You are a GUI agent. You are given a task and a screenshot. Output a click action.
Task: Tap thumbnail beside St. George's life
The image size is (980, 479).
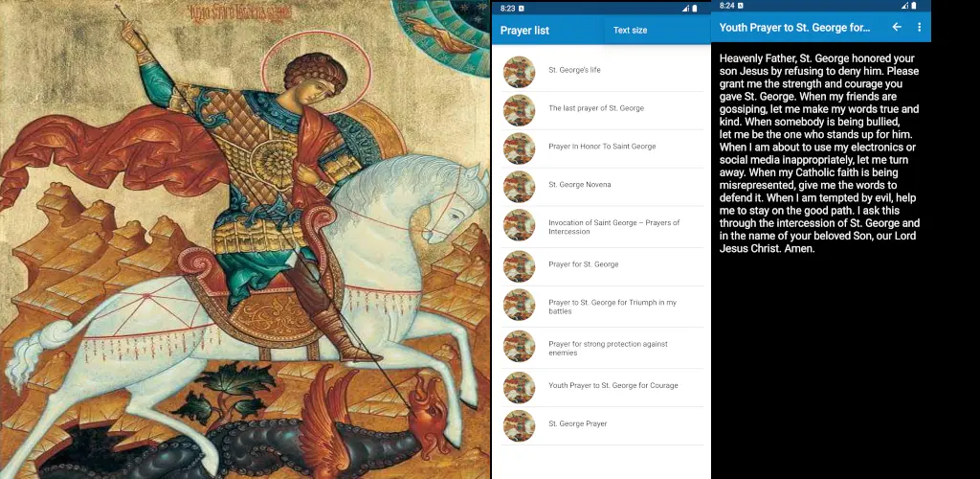click(519, 72)
